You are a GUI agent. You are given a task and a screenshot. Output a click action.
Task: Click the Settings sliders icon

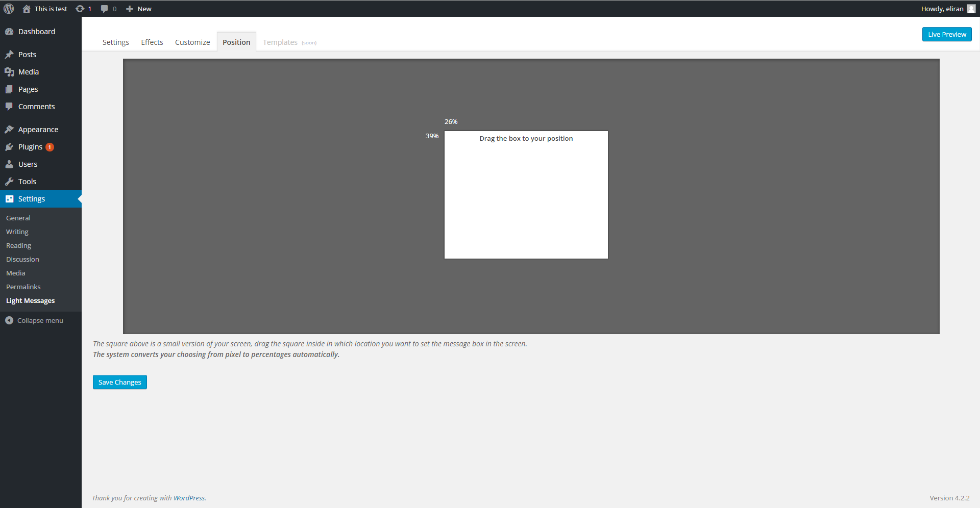tap(9, 199)
